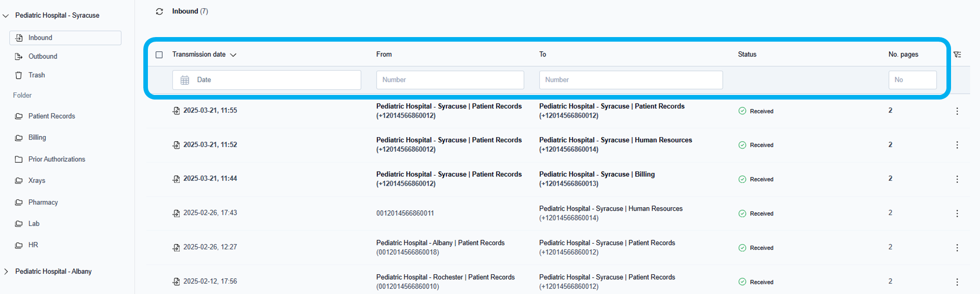Click the No. pages filter field

click(912, 80)
